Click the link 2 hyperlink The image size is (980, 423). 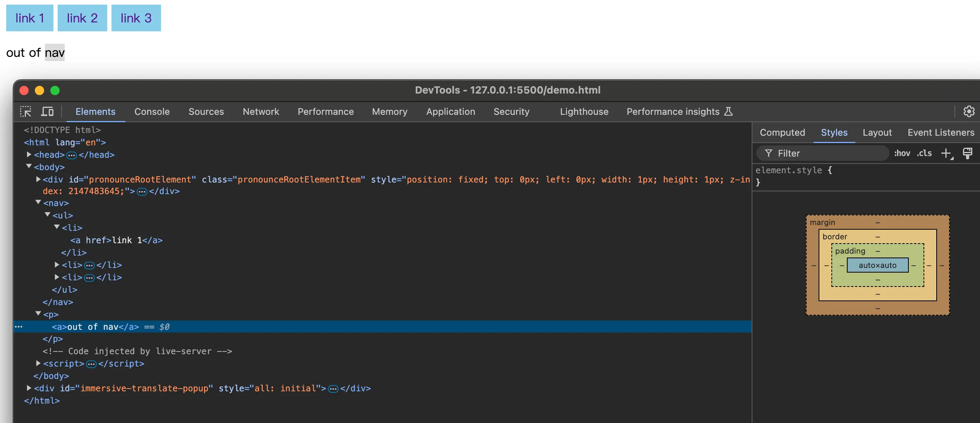(82, 18)
